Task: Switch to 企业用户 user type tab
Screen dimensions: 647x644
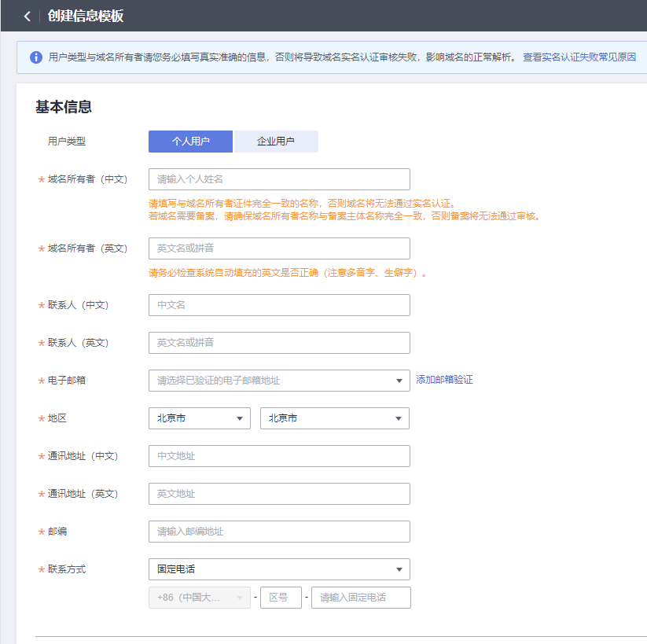Action: 276,142
